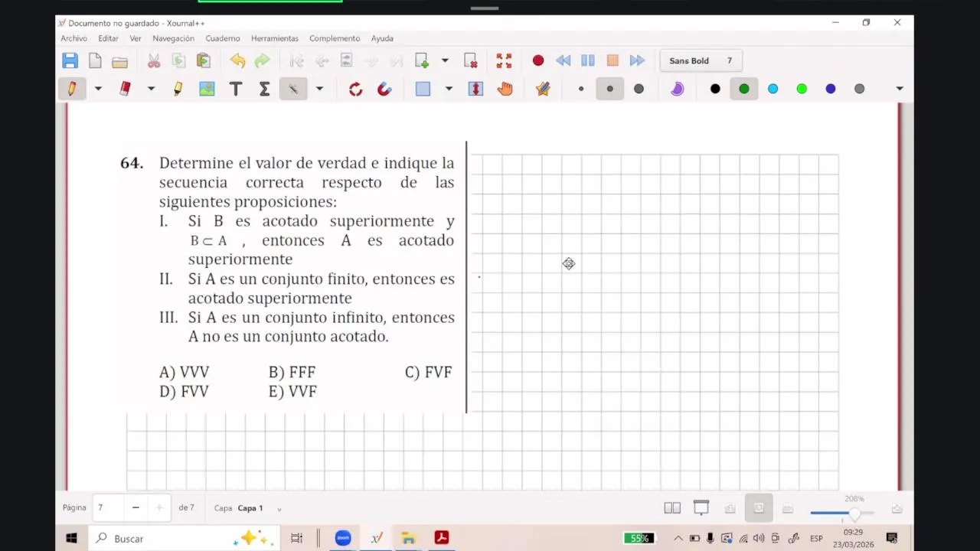Image resolution: width=980 pixels, height=551 pixels.
Task: Redo the last undone action
Action: click(x=263, y=60)
